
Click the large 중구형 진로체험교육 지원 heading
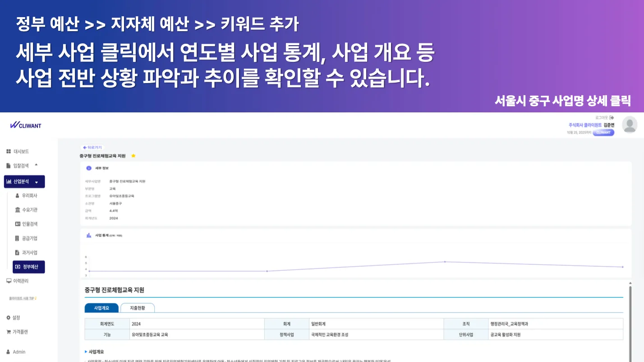[114, 290]
